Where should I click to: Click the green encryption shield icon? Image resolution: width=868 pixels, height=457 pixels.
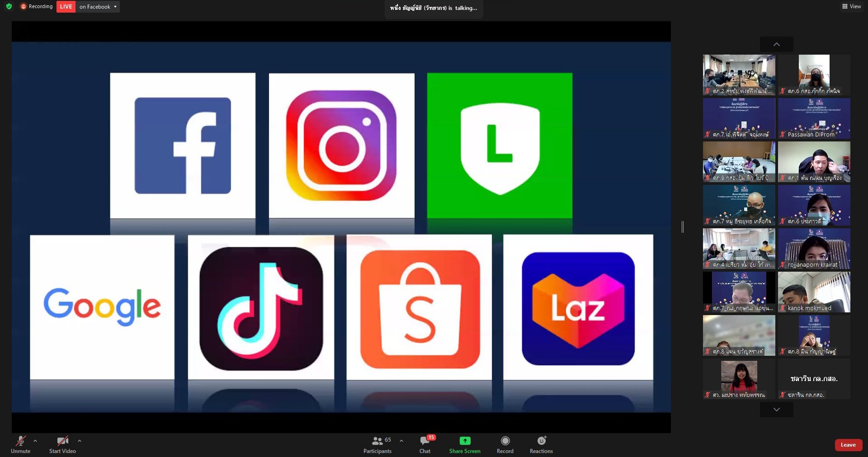pyautogui.click(x=9, y=6)
